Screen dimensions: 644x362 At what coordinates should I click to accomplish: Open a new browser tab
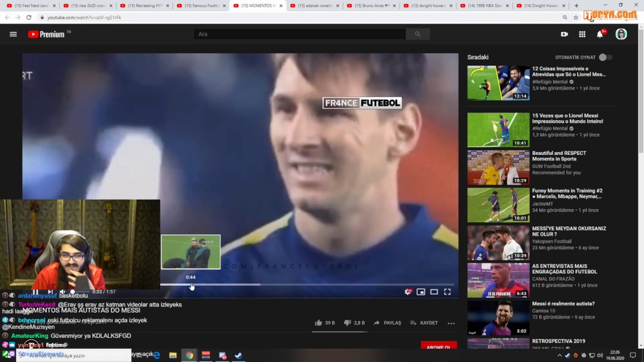coord(576,6)
